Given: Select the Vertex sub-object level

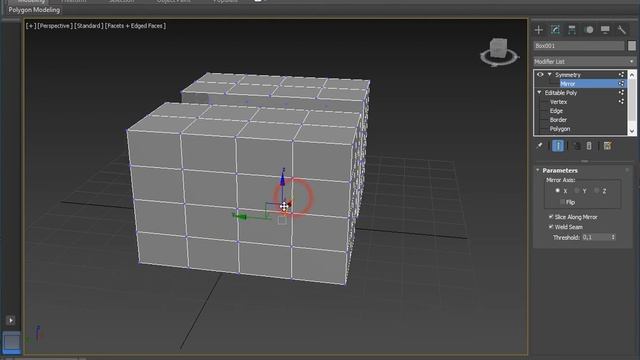Looking at the screenshot, I should click(x=558, y=102).
